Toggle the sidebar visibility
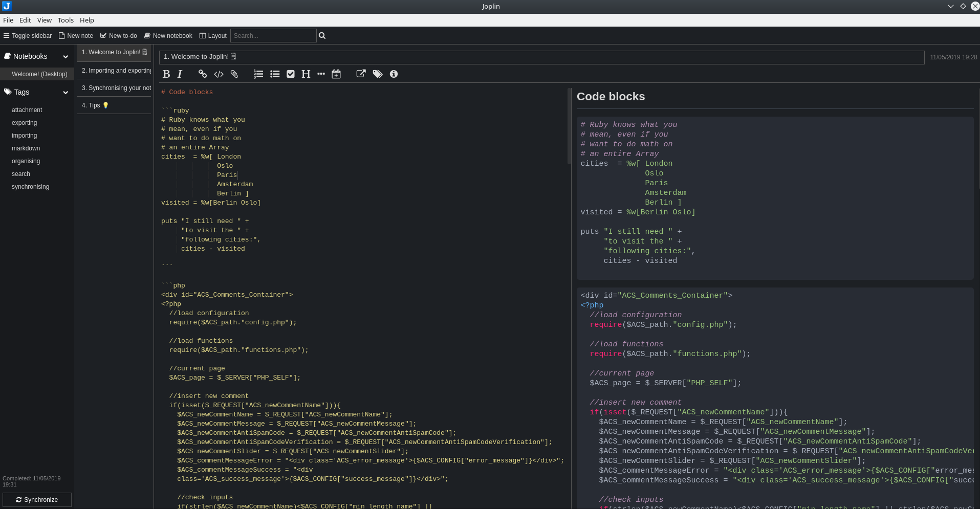The width and height of the screenshot is (980, 509). 28,35
